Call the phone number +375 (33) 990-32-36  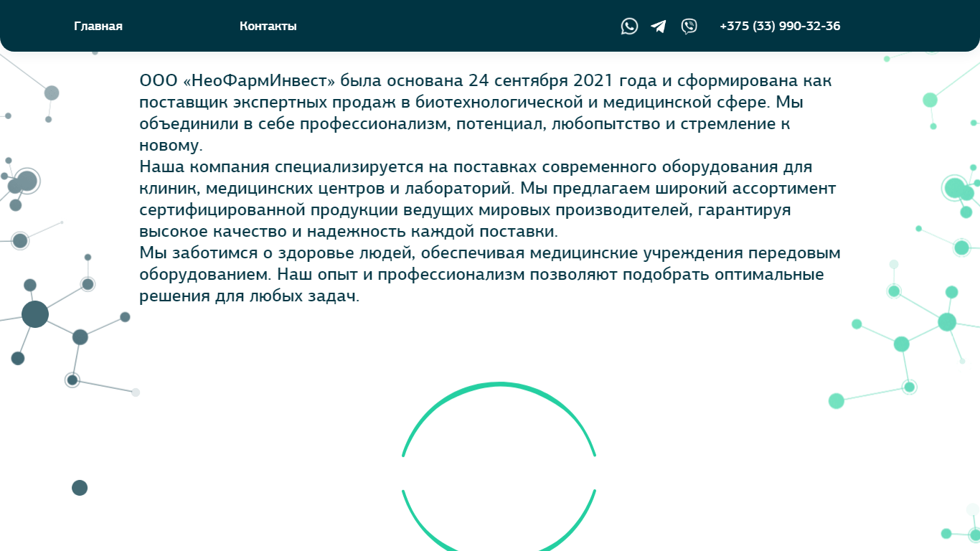click(x=780, y=27)
